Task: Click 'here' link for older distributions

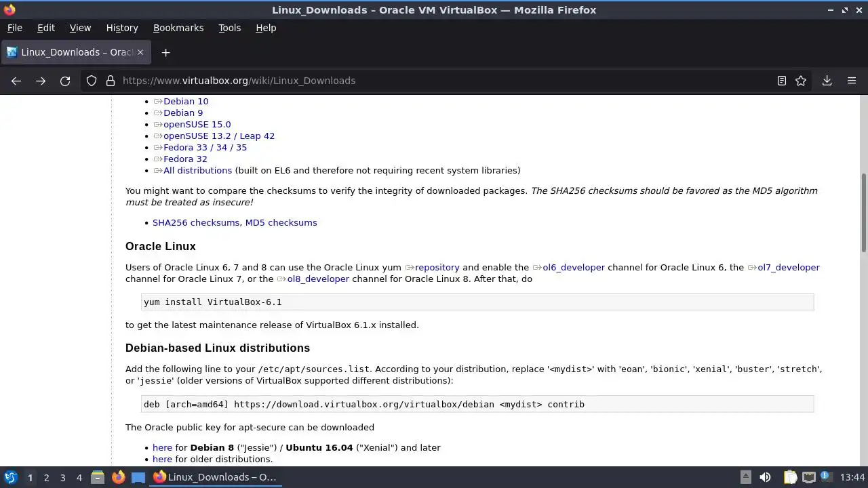Action: pyautogui.click(x=162, y=460)
